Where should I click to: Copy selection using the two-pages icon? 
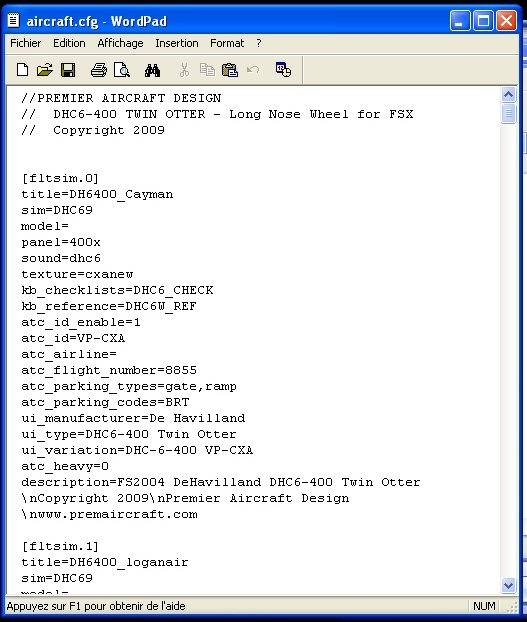pyautogui.click(x=207, y=70)
